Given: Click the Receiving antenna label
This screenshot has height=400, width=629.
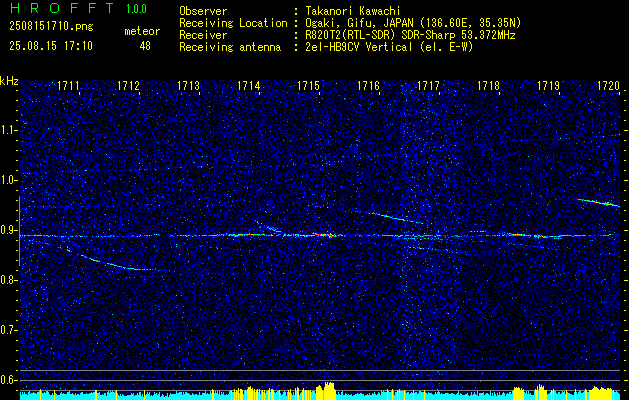Looking at the screenshot, I should pyautogui.click(x=230, y=47).
